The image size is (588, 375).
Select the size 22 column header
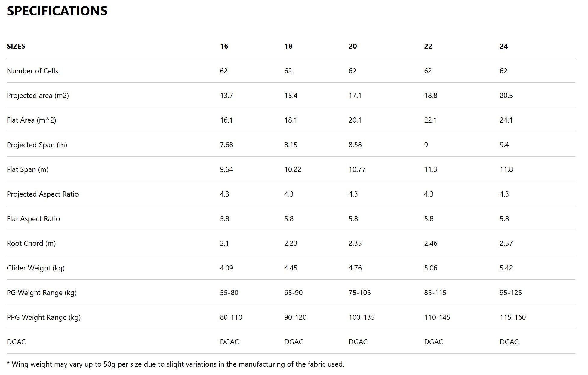(428, 46)
